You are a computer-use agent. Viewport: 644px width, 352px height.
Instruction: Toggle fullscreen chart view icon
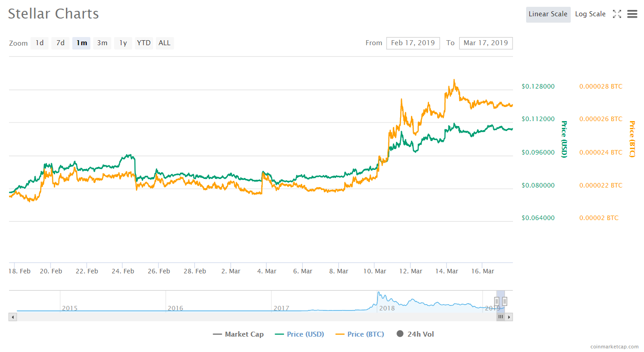tap(617, 14)
